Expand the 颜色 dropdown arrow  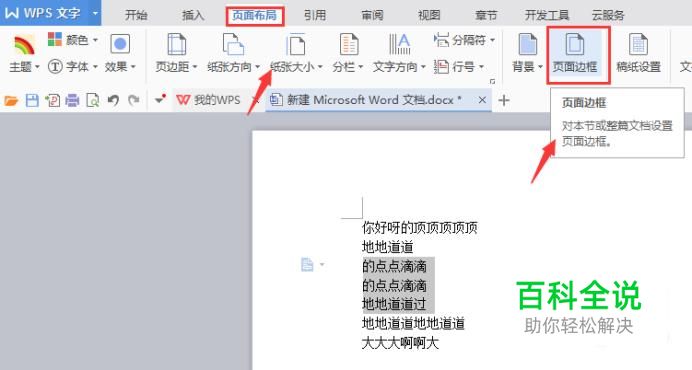[95, 40]
